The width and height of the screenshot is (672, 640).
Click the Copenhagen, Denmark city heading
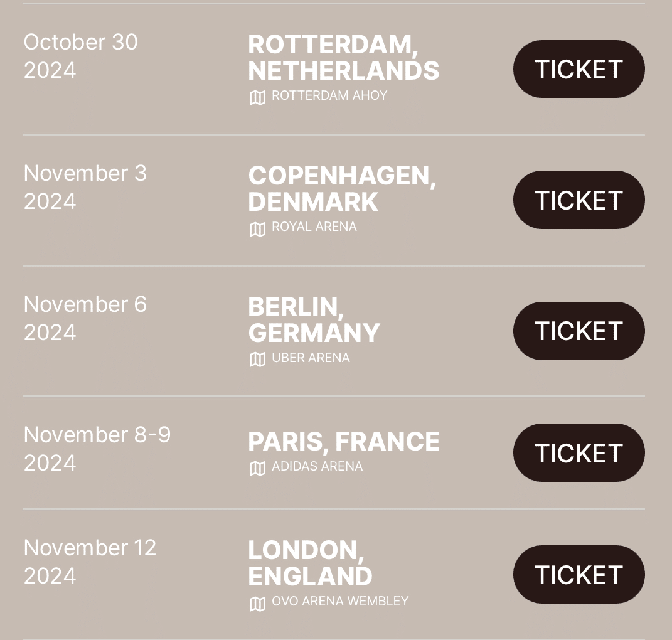tap(342, 189)
